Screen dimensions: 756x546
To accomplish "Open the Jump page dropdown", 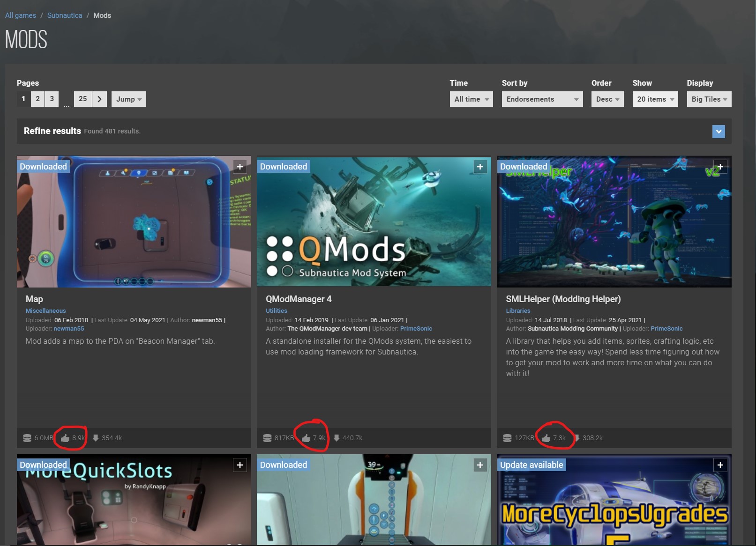I will (x=128, y=99).
